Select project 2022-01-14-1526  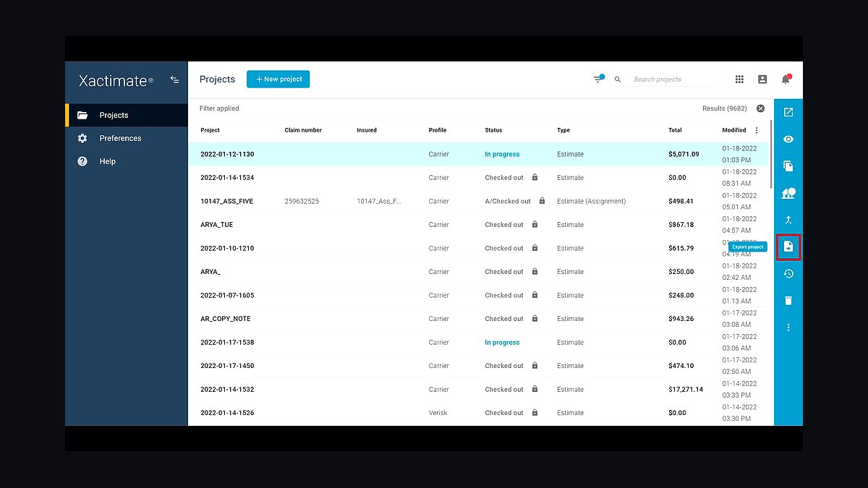pyautogui.click(x=227, y=413)
